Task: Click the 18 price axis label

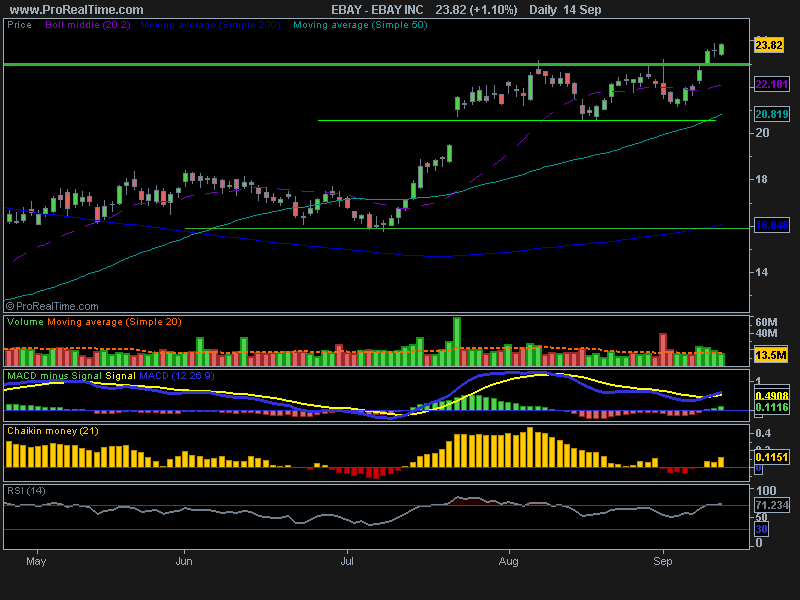Action: pyautogui.click(x=761, y=179)
